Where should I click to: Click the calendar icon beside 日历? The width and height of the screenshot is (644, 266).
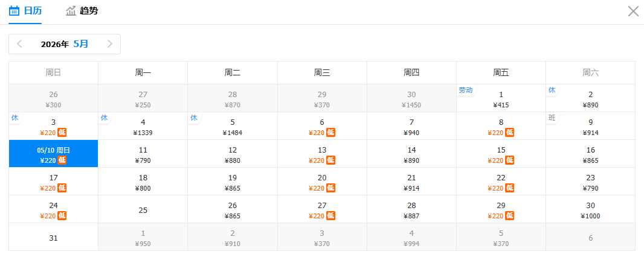pos(14,11)
